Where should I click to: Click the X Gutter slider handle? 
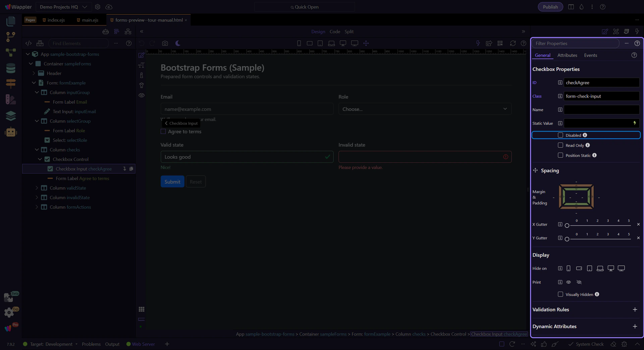pos(567,226)
